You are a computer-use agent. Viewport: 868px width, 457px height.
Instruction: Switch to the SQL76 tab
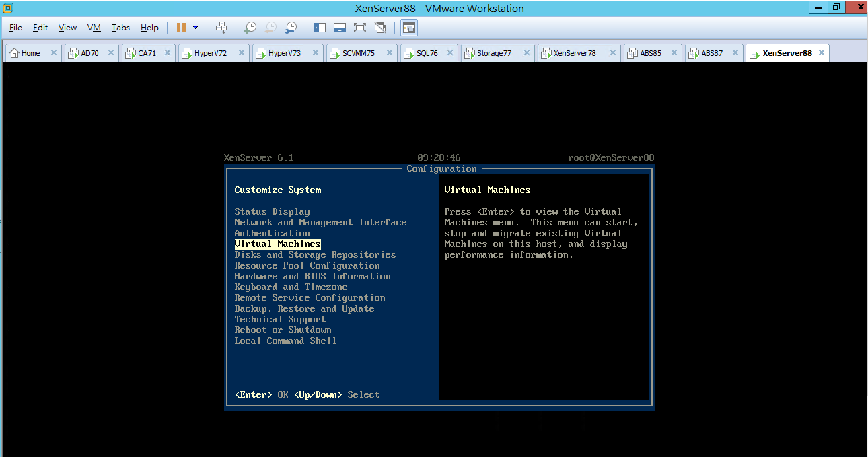tap(427, 53)
